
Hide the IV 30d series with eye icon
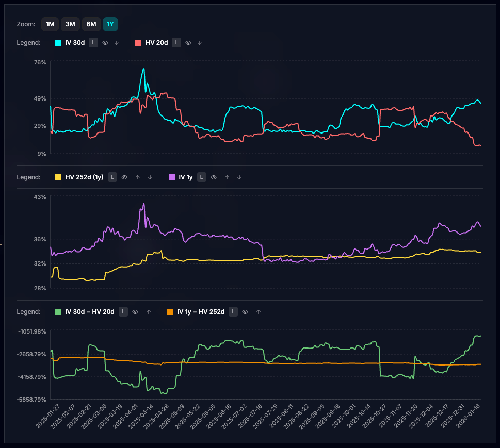pos(105,43)
